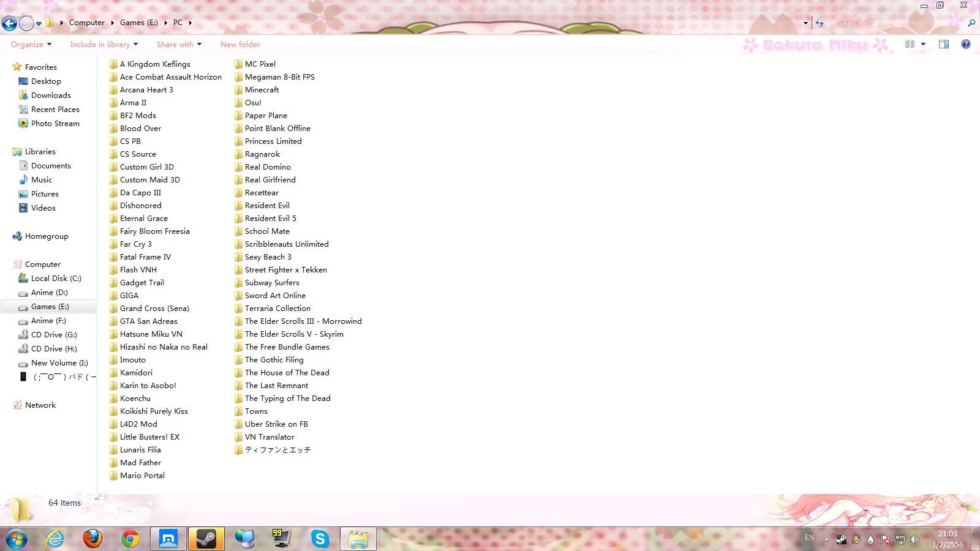
Task: Launch Internet Explorer from the taskbar
Action: [x=55, y=539]
